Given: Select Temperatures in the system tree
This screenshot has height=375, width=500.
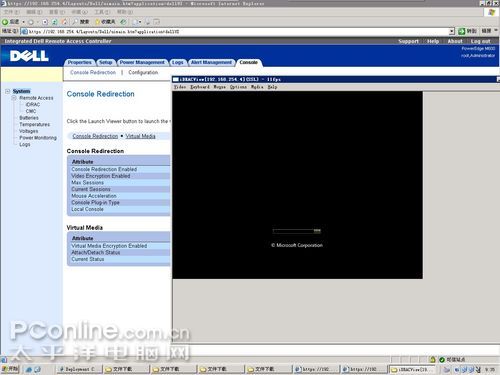Looking at the screenshot, I should (x=35, y=125).
